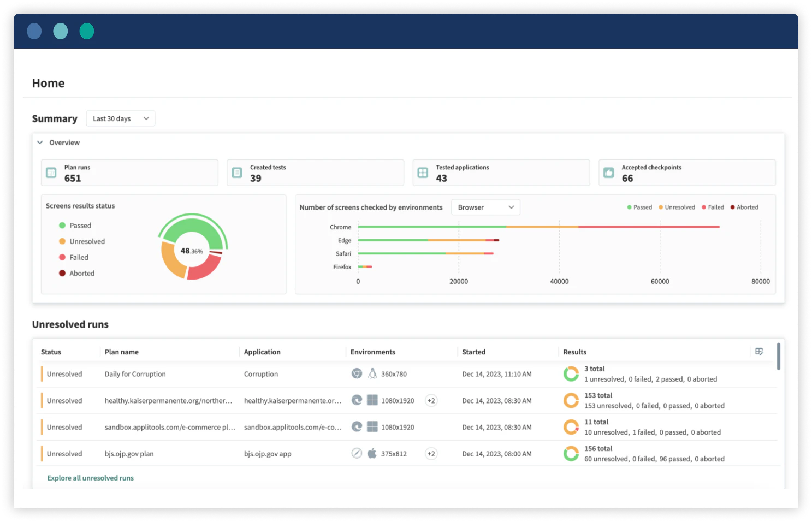This screenshot has width=812, height=522.
Task: Select the Edge browser icon for kaiserpermanente run
Action: (x=357, y=400)
